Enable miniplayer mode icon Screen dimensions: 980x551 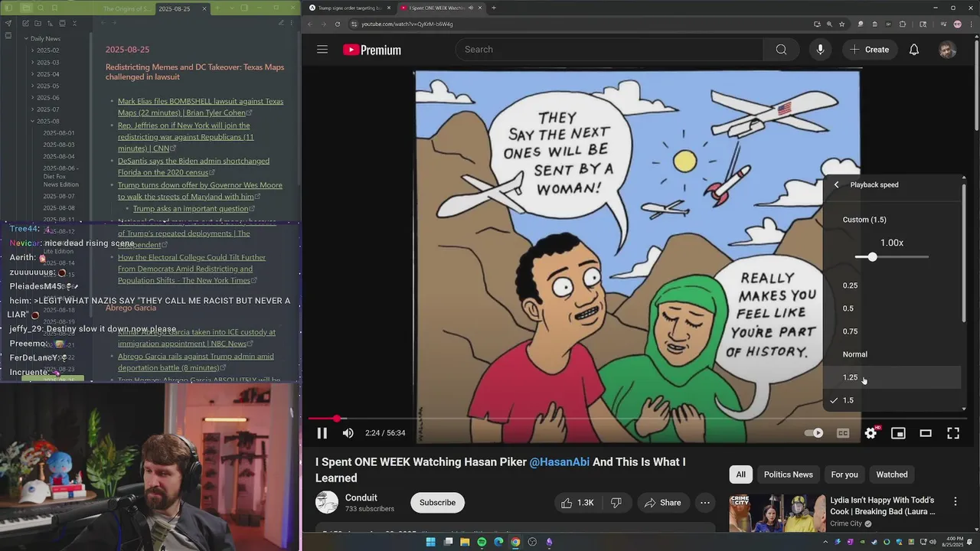tap(898, 433)
